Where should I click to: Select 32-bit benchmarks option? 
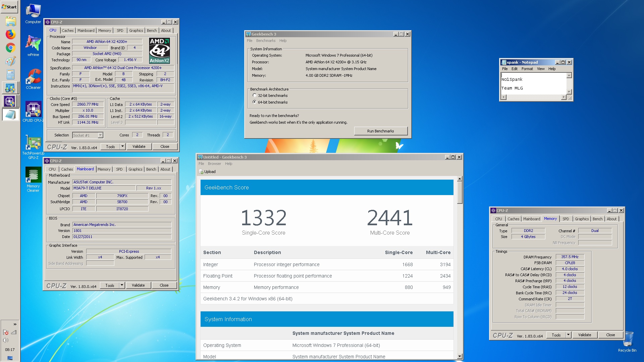point(255,96)
